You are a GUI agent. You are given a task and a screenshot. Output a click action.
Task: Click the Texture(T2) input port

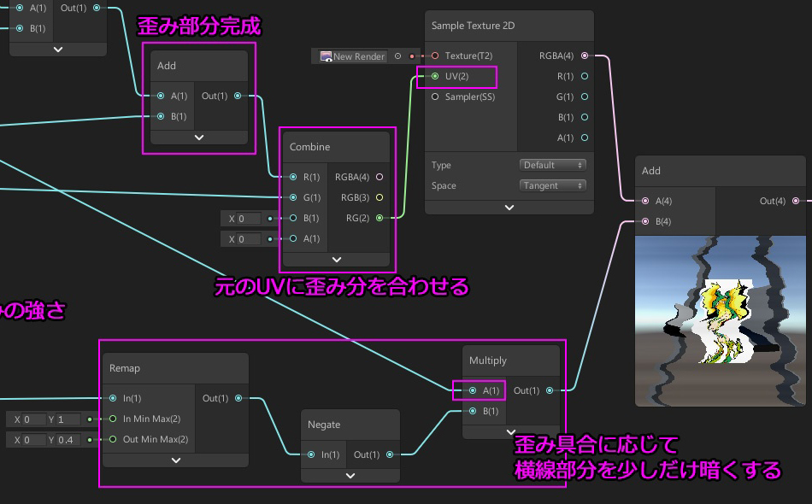click(x=435, y=56)
